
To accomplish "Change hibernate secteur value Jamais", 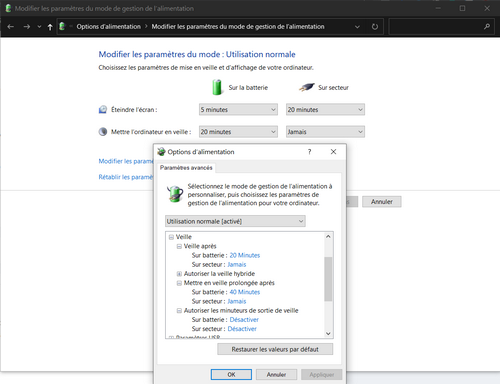I will (x=237, y=302).
